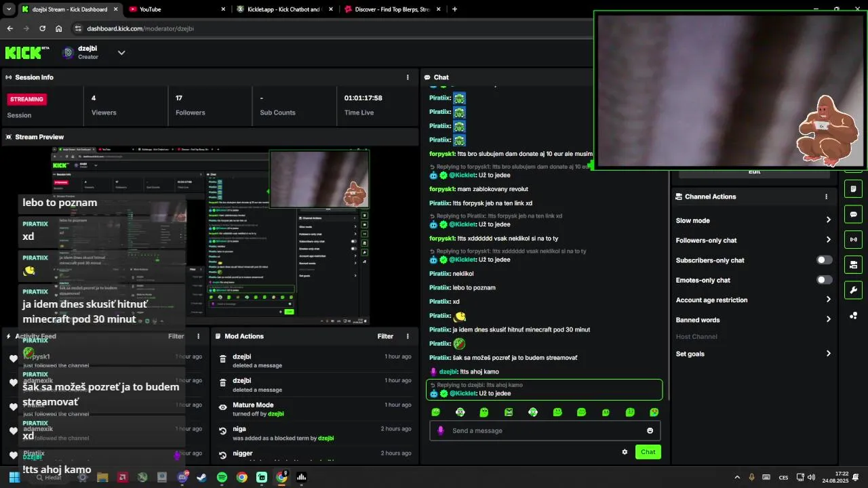Open the wrench tools icon in sidebar

pos(853,290)
